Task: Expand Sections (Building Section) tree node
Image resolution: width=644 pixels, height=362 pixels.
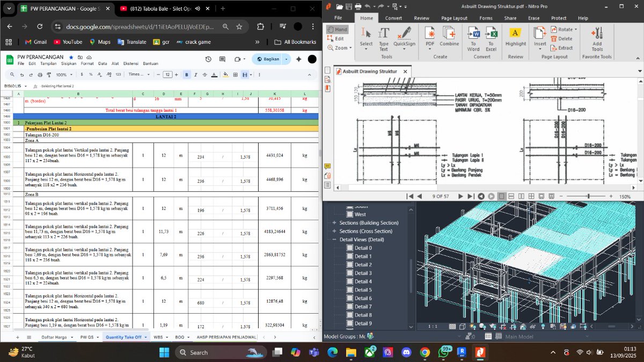Action: point(334,223)
